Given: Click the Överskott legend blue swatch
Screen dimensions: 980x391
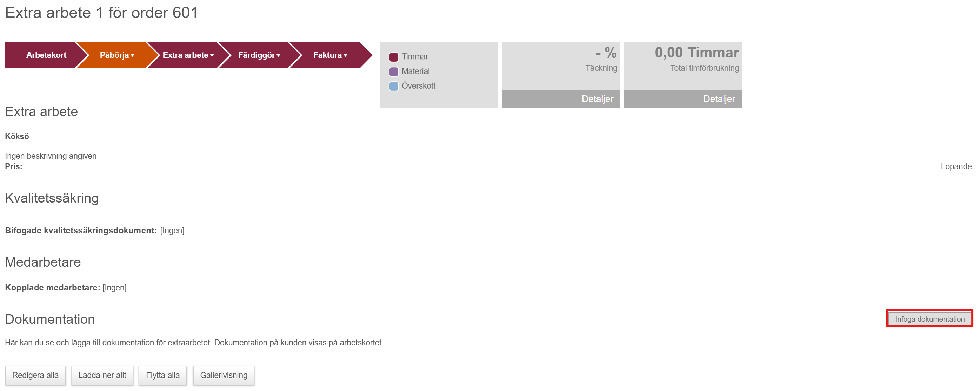Looking at the screenshot, I should click(393, 86).
